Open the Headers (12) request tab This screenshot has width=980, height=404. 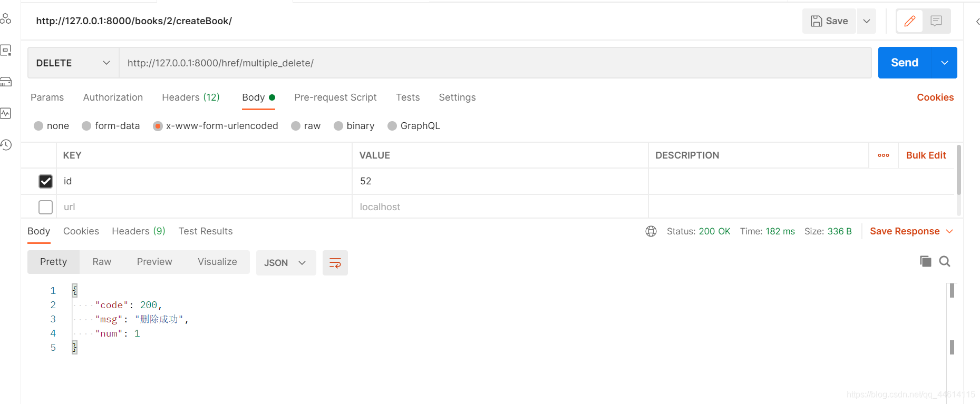[x=191, y=97]
